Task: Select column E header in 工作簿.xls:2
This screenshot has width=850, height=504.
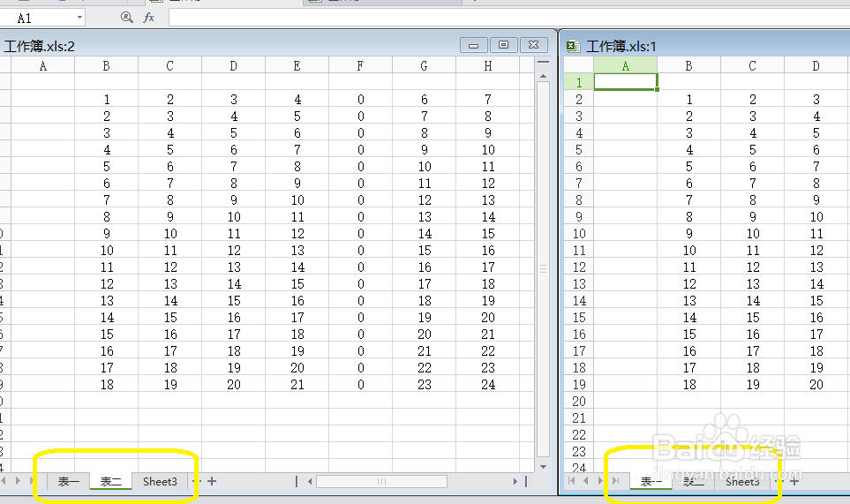Action: 297,65
